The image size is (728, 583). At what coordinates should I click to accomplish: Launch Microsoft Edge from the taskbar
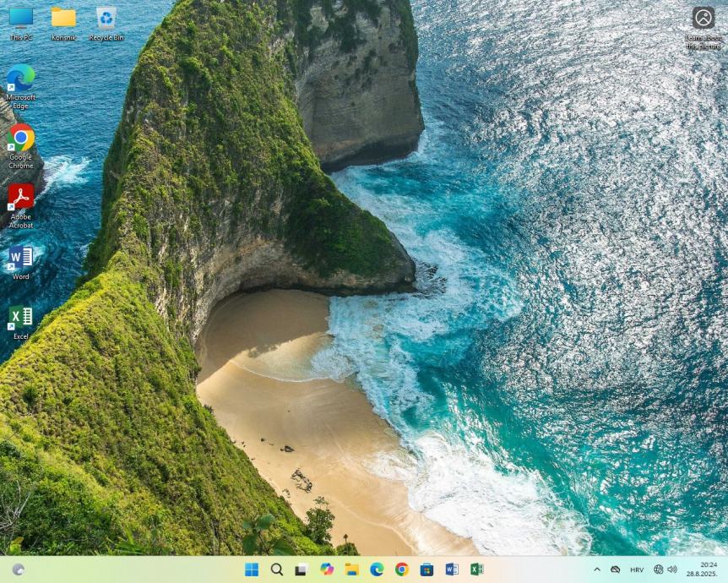coord(377,569)
